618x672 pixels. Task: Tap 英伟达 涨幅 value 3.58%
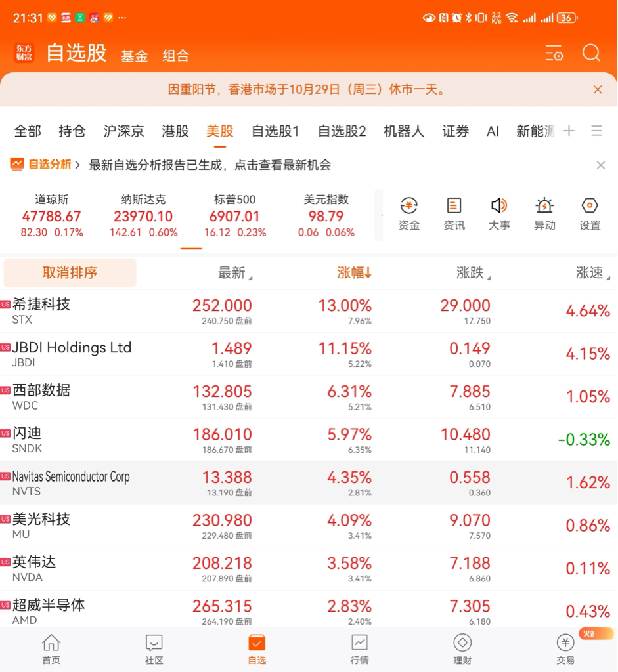pos(349,563)
